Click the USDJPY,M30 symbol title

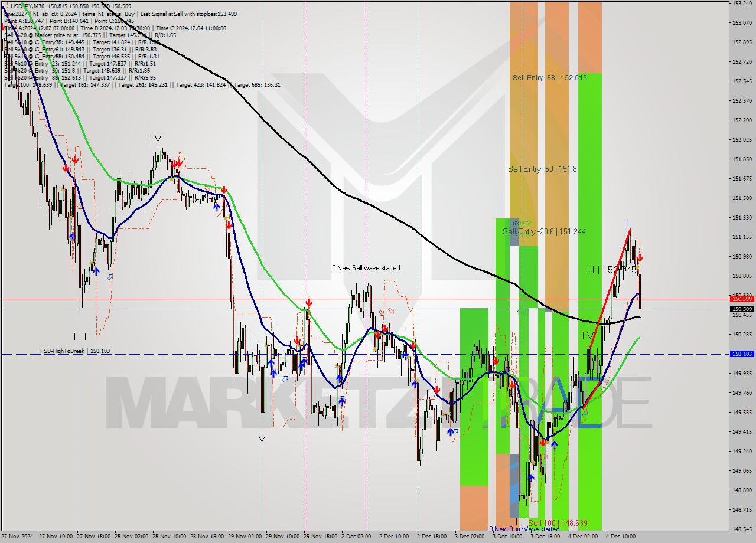pyautogui.click(x=28, y=6)
